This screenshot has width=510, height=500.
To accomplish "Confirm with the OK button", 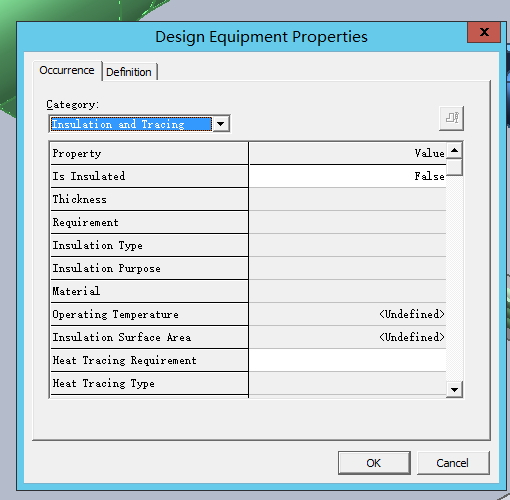I will [374, 463].
